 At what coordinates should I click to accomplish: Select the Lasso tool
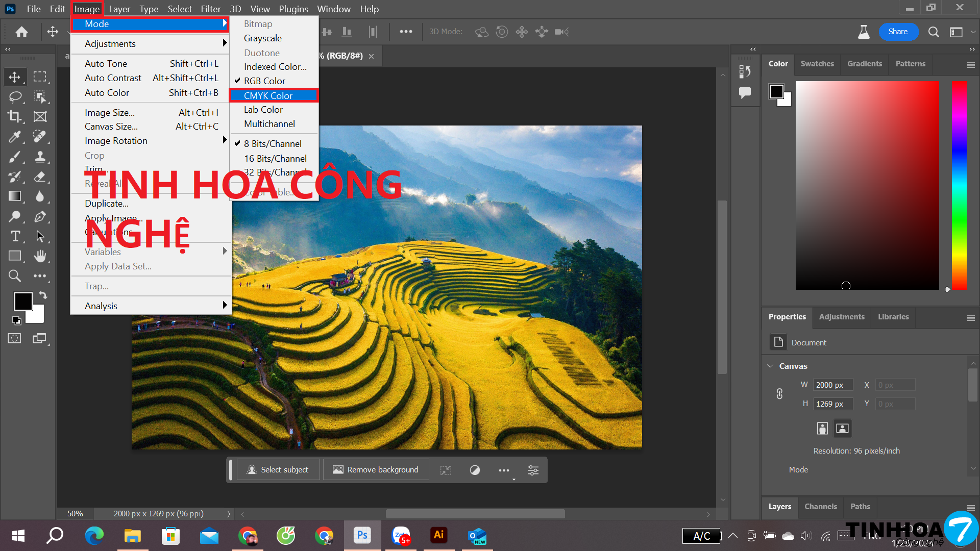14,96
